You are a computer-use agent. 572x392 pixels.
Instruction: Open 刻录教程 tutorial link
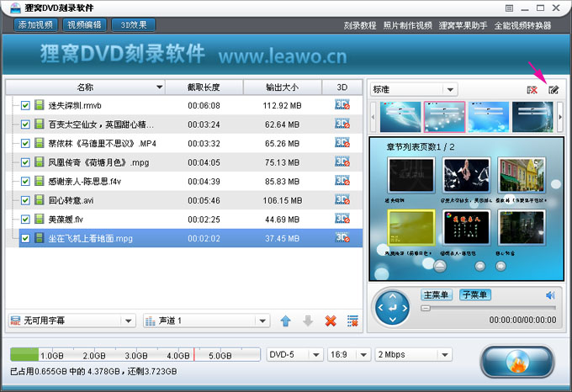click(360, 25)
